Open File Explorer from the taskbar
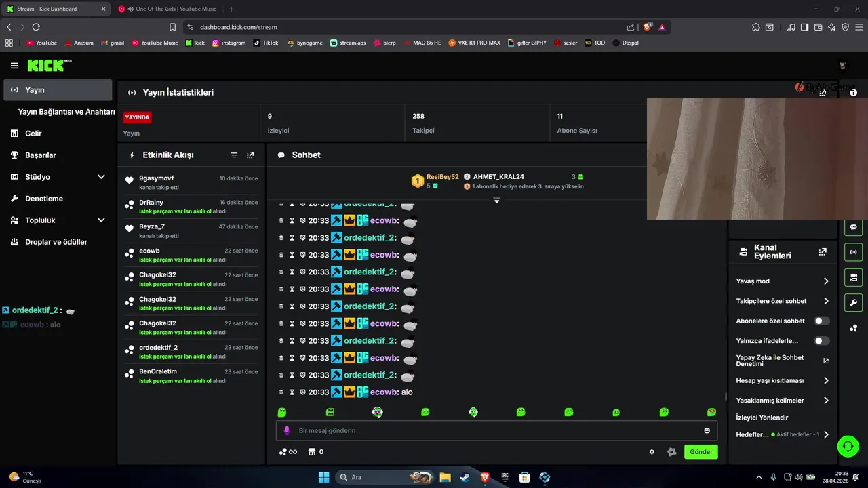 (445, 477)
